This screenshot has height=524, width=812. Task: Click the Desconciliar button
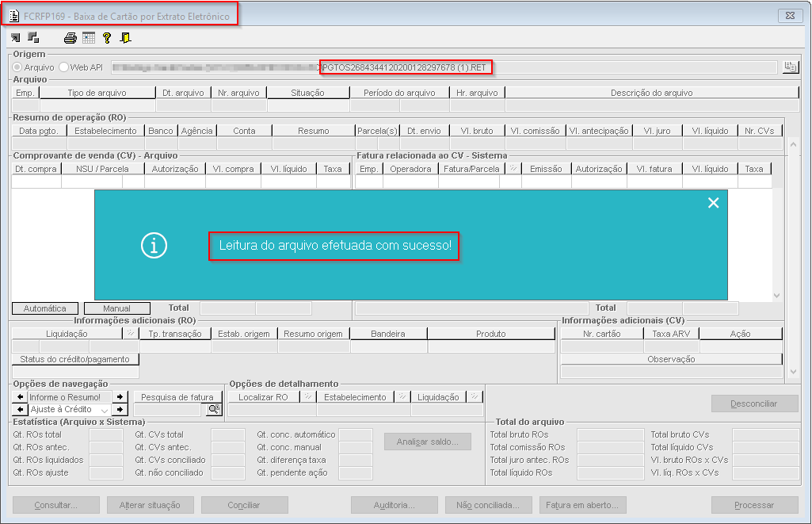coord(754,404)
